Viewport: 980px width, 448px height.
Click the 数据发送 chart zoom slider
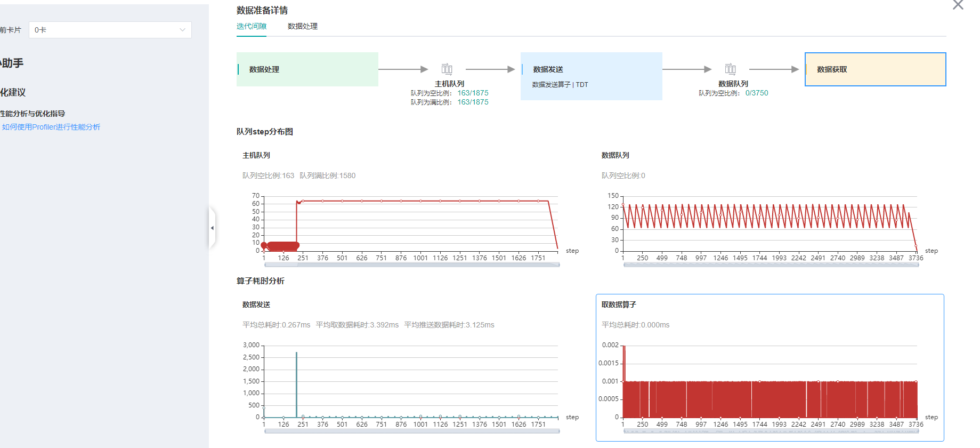[x=412, y=431]
